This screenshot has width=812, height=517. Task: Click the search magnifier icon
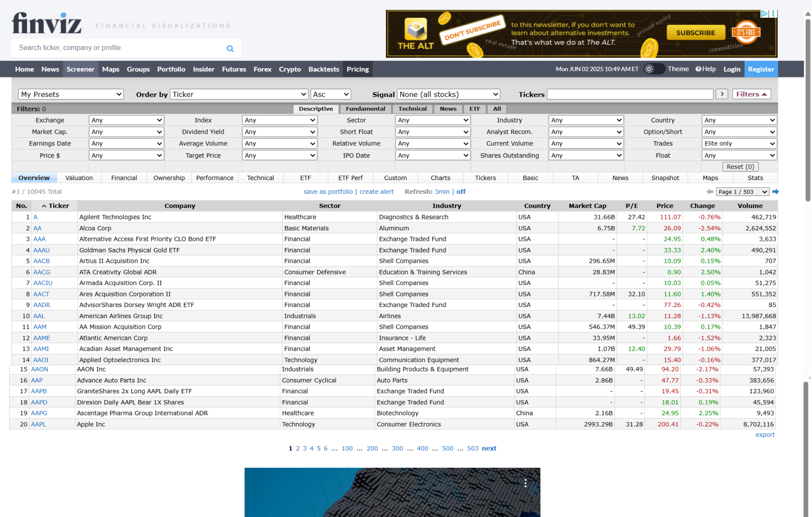pos(230,48)
